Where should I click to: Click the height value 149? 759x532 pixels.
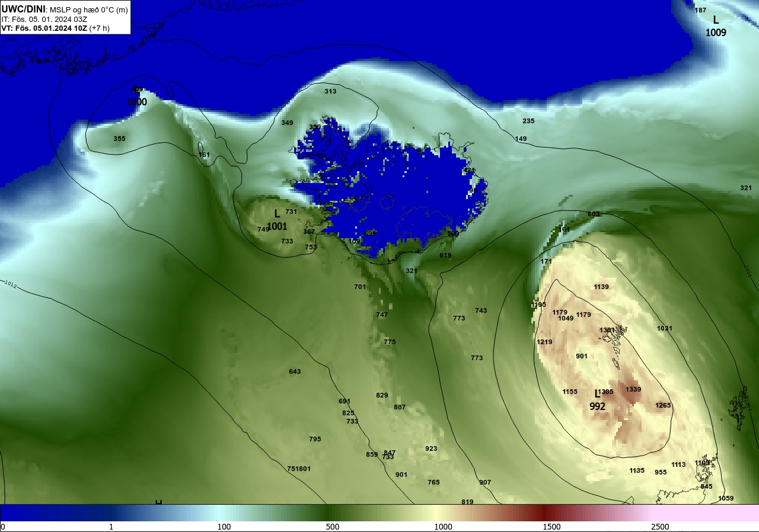pos(521,139)
